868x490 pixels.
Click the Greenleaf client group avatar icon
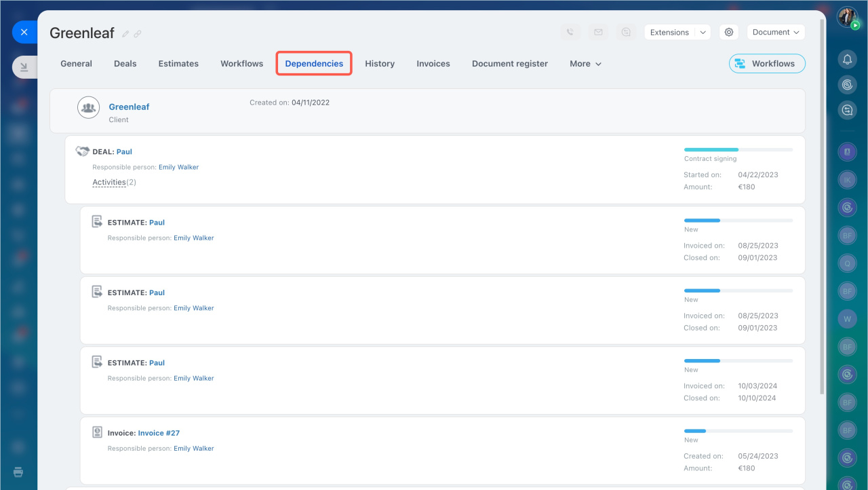[88, 107]
